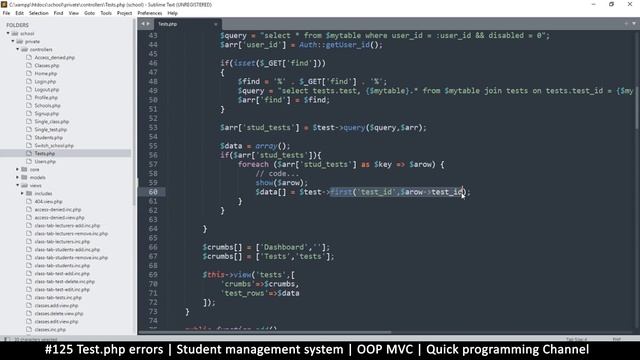Collapse the controllers folder
The image size is (640, 360).
18,49
